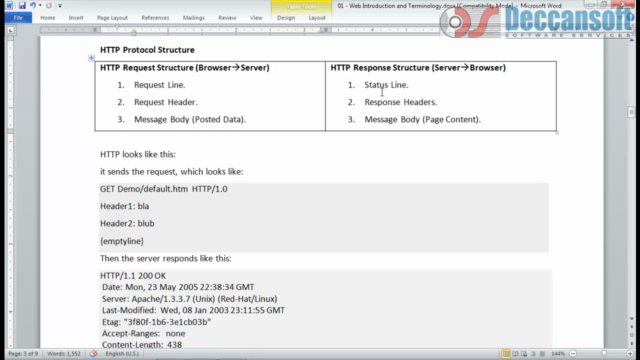Viewport: 640px width, 360px height.
Task: Open the Mailings tab
Action: (193, 18)
